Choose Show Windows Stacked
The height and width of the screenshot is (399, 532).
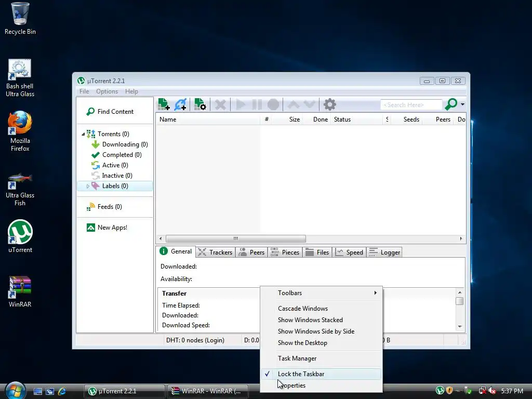point(322,320)
